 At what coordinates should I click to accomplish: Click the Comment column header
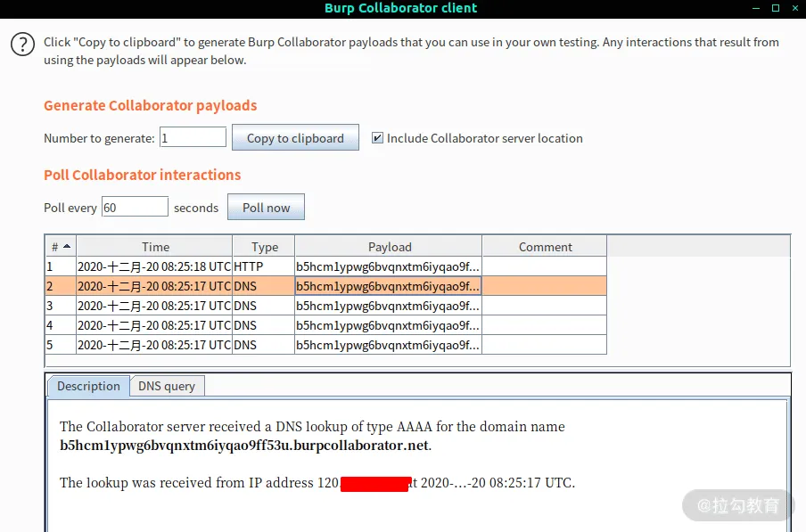pos(545,247)
